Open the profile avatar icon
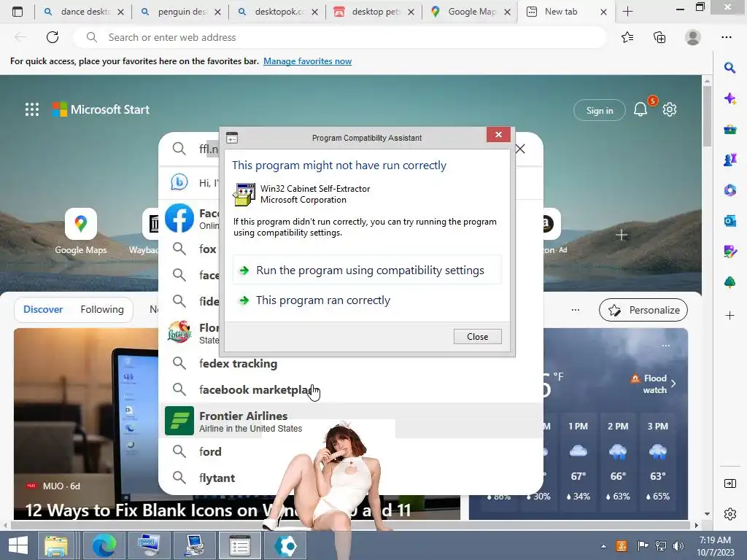Image resolution: width=747 pixels, height=560 pixels. click(x=693, y=37)
